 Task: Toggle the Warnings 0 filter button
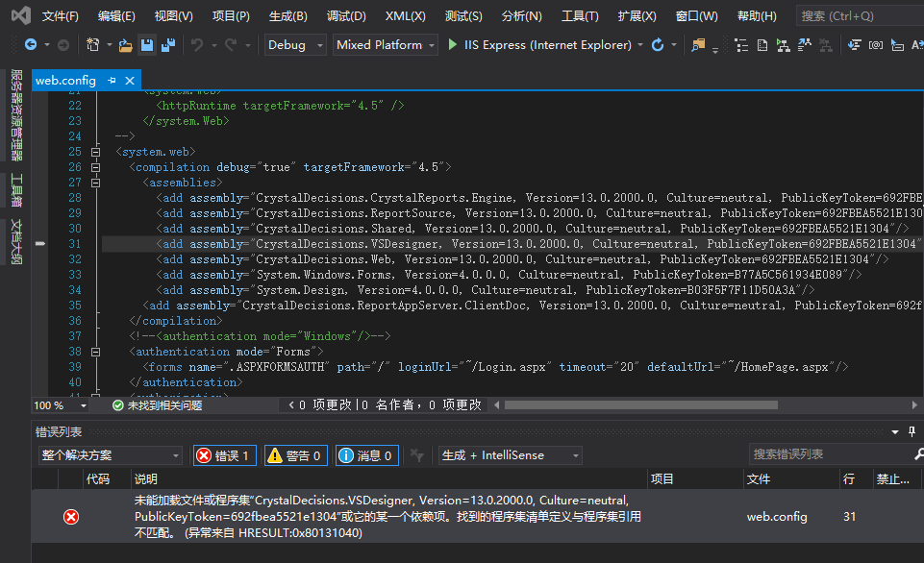point(296,455)
